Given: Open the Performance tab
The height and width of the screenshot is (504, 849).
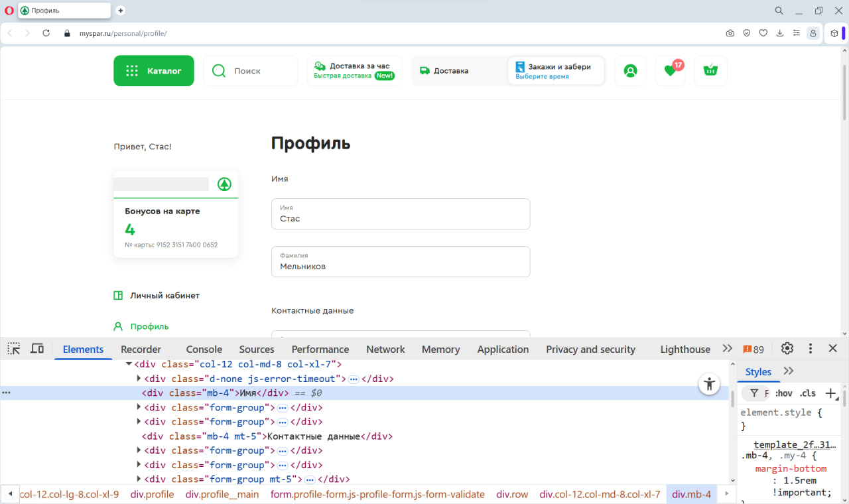Looking at the screenshot, I should 320,349.
